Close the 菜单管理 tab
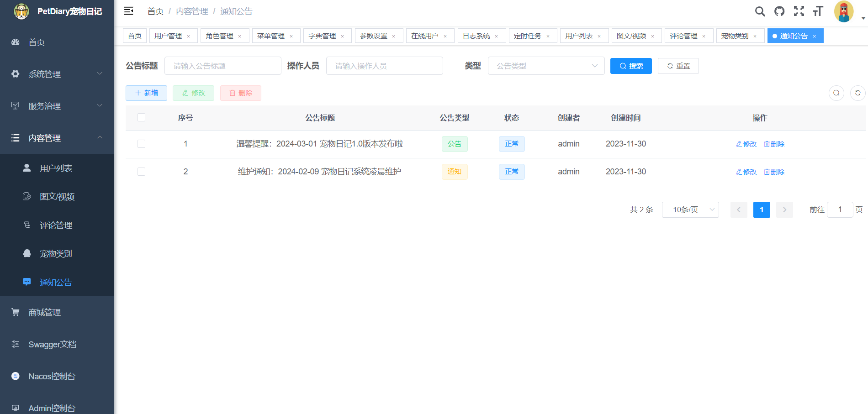Screen dimensions: 868x414 coord(291,36)
